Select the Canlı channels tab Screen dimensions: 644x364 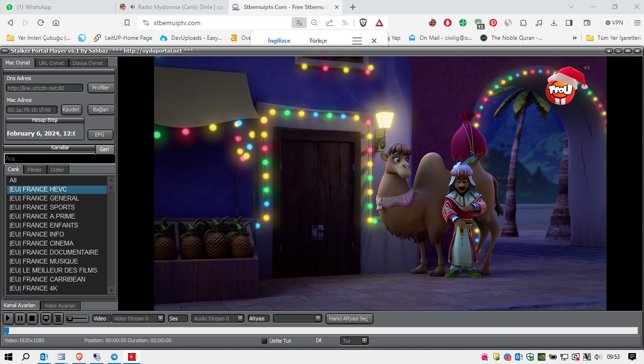click(13, 169)
